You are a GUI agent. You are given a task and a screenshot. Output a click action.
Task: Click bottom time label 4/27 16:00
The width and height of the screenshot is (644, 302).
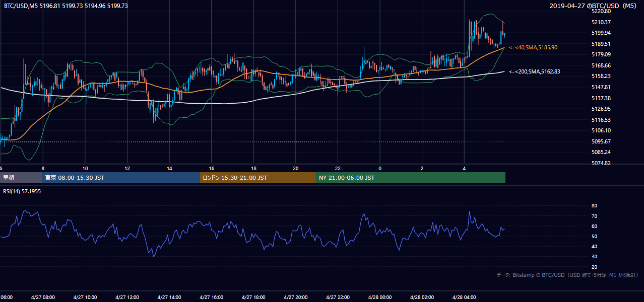coord(211,297)
